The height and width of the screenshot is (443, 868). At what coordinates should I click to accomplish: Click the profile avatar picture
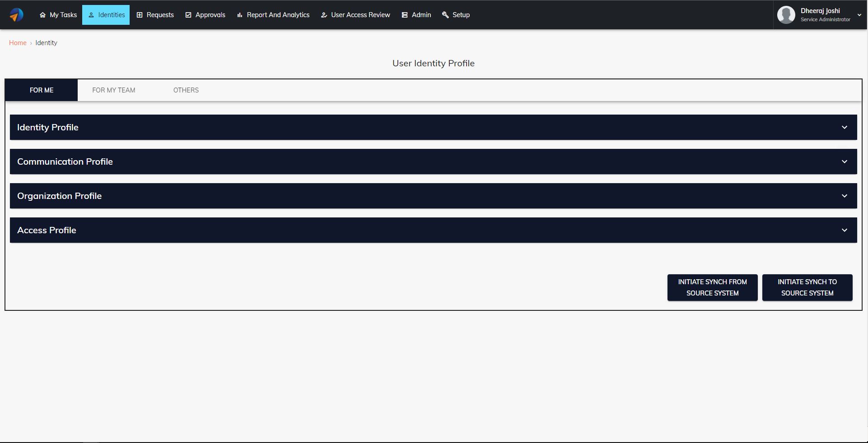point(786,14)
